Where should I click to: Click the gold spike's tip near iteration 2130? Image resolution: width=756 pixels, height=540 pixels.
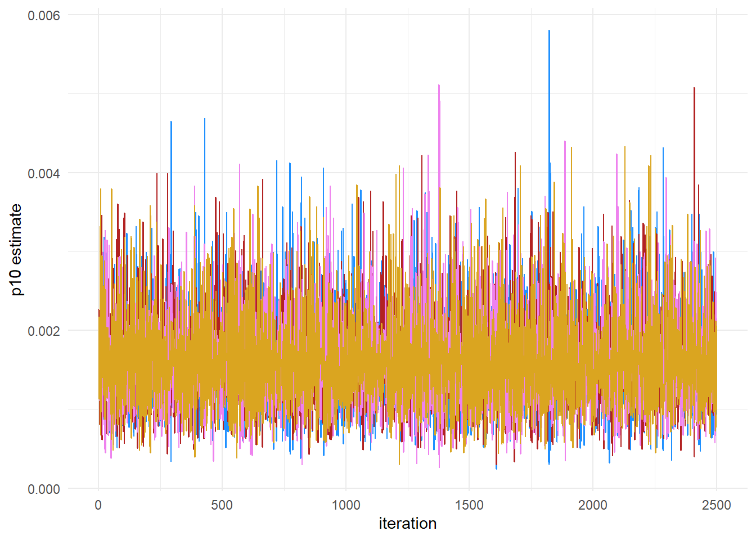(x=624, y=147)
